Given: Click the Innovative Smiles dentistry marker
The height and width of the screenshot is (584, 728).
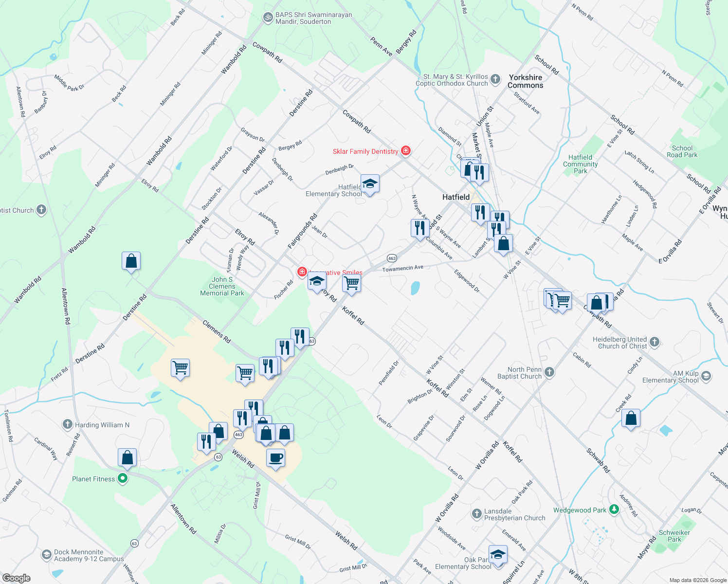Looking at the screenshot, I should pyautogui.click(x=302, y=272).
